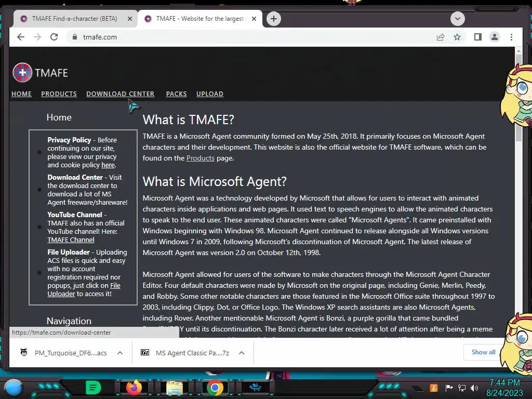Open the HOME nav link
Image resolution: width=532 pixels, height=399 pixels.
[21, 94]
